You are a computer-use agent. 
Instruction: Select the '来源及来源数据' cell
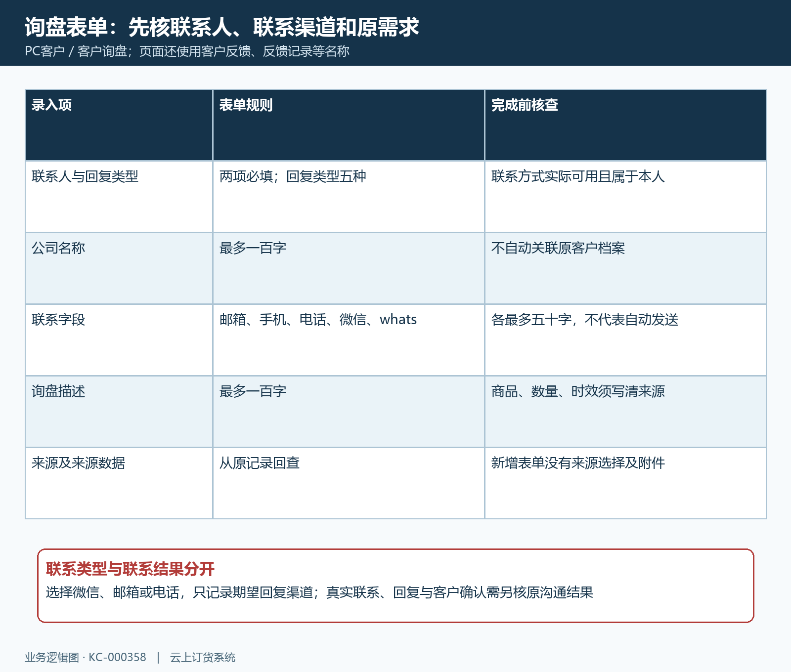119,483
